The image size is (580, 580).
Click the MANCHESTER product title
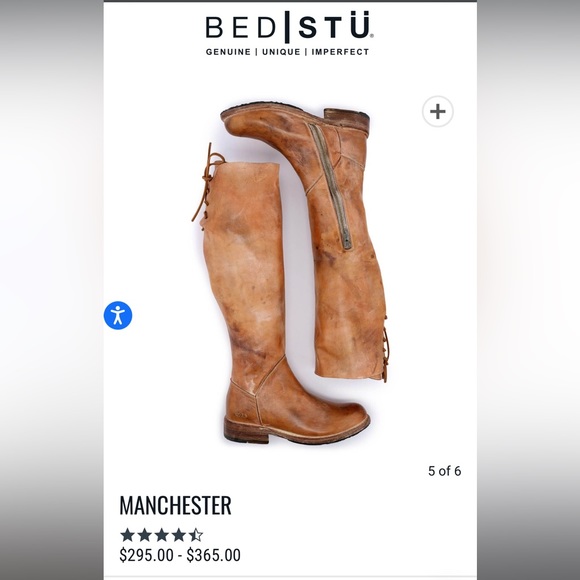(x=175, y=505)
